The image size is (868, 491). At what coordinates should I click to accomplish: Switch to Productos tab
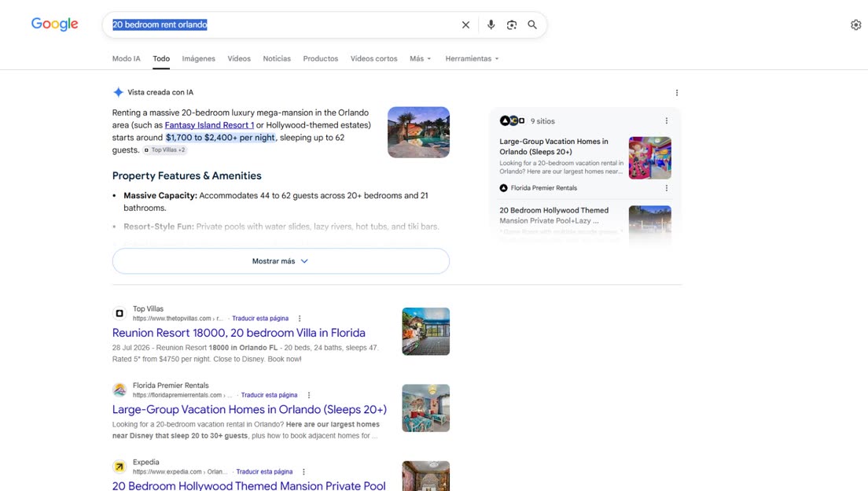pyautogui.click(x=321, y=59)
